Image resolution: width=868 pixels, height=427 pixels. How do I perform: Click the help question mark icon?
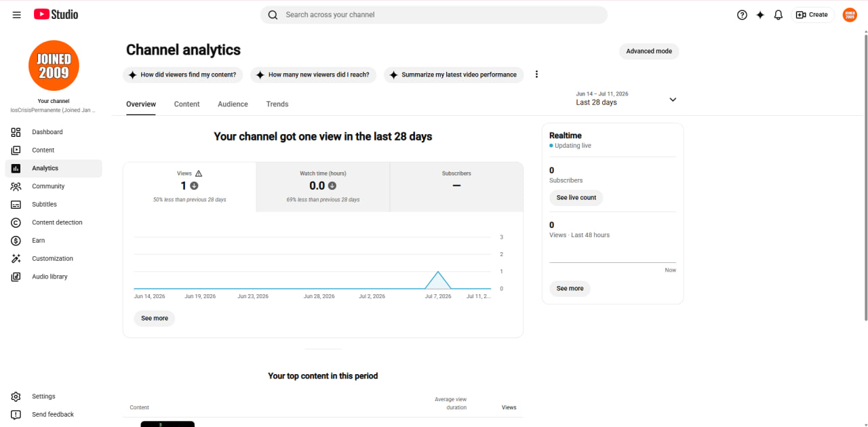(742, 15)
